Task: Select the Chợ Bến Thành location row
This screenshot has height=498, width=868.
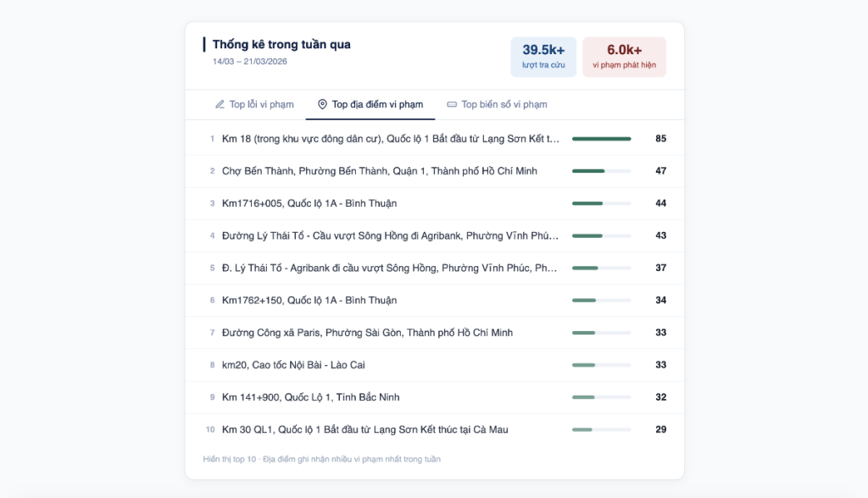Action: (379, 171)
